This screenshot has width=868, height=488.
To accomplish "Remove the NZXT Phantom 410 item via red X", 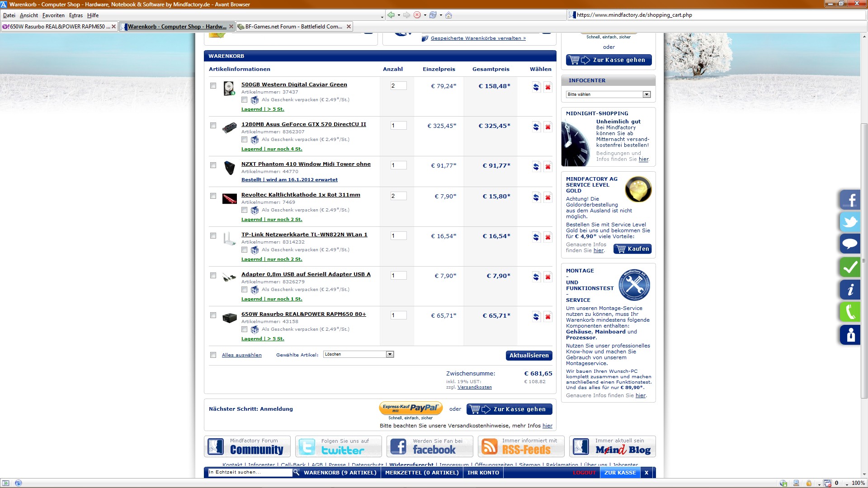I will pos(547,167).
